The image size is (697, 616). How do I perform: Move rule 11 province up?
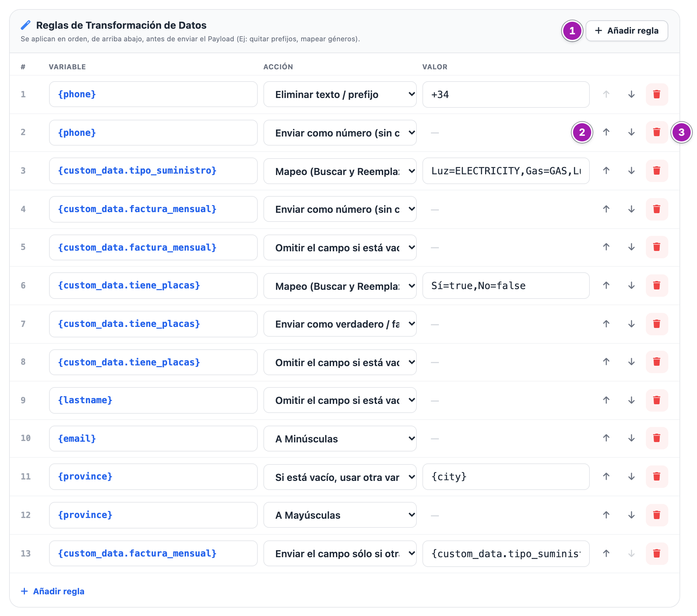click(606, 477)
